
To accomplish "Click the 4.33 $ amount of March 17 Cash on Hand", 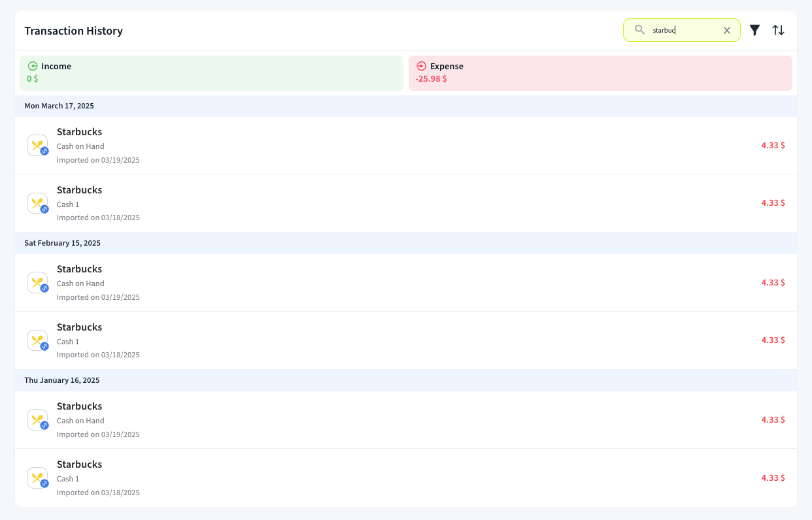I will [x=773, y=145].
